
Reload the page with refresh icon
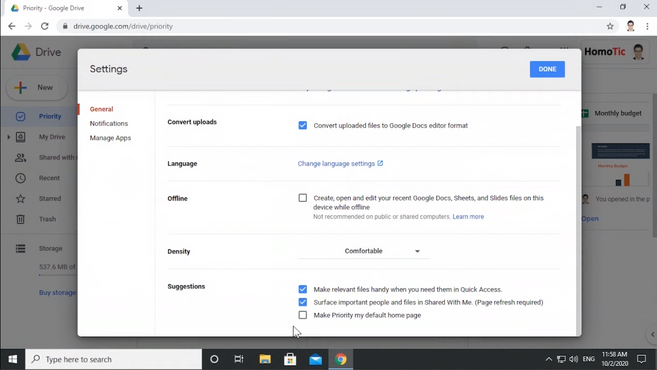45,26
